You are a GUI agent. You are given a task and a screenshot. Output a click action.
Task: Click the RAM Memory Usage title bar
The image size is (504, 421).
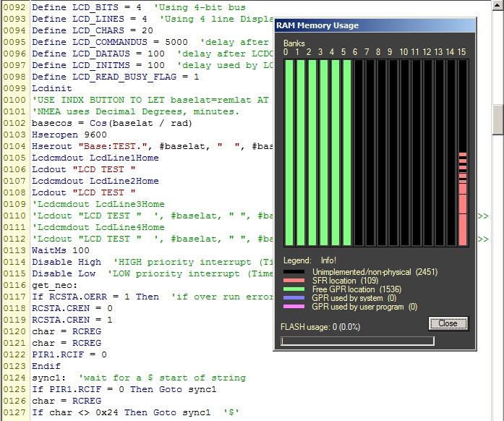(x=375, y=25)
